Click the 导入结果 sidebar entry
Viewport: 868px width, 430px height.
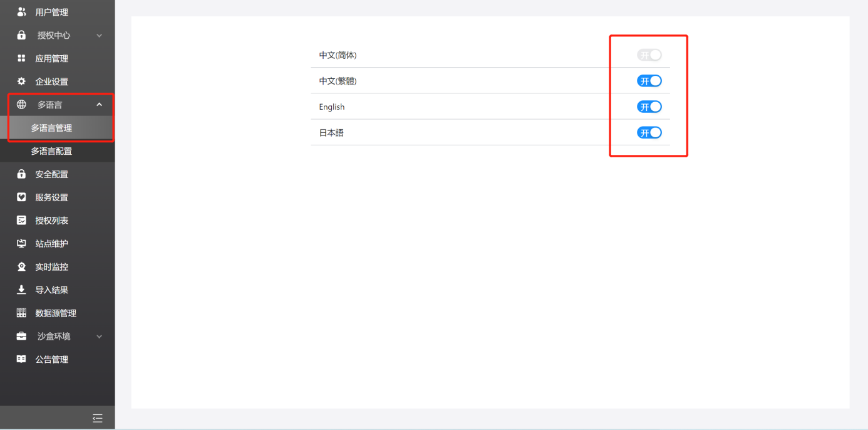pos(53,290)
